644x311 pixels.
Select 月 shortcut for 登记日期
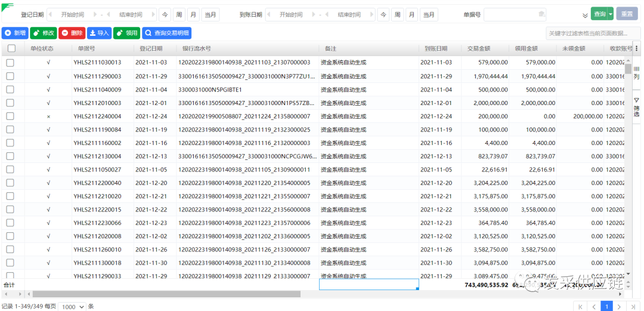(193, 14)
